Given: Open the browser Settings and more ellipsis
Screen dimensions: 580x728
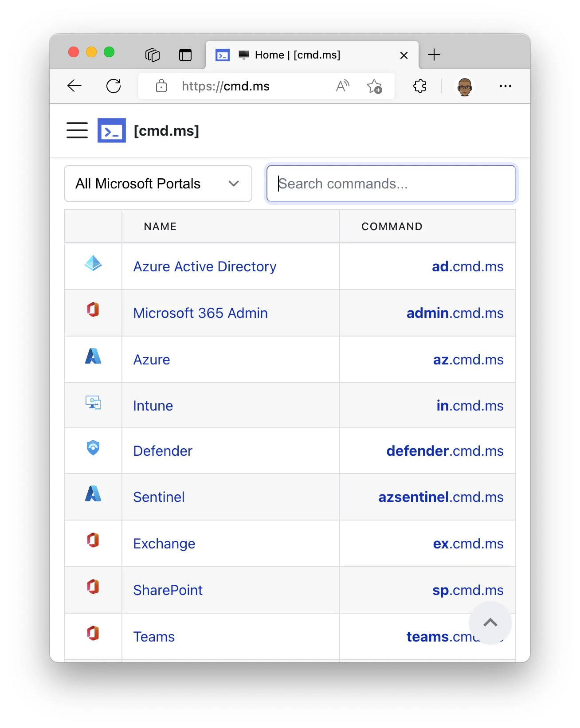Looking at the screenshot, I should point(505,86).
